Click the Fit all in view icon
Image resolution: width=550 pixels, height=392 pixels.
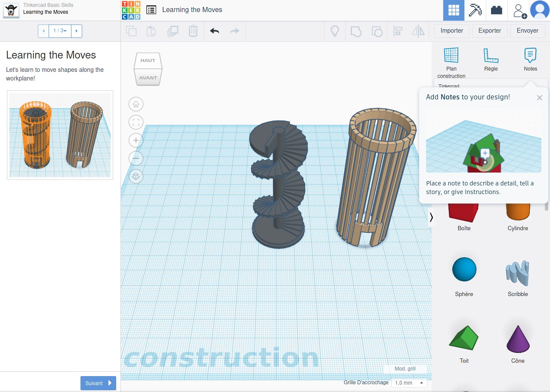click(136, 122)
